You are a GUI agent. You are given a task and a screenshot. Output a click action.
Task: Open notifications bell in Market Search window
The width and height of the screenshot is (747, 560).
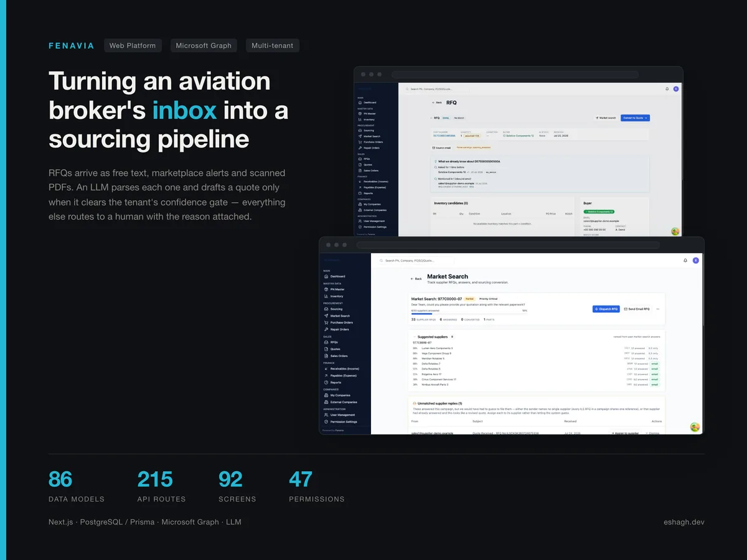685,261
